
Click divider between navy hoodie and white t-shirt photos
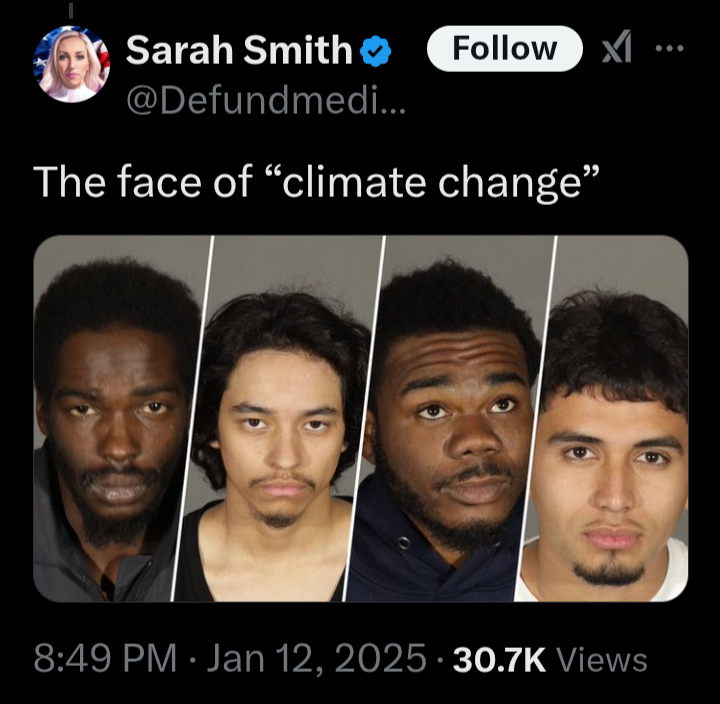pos(536,418)
